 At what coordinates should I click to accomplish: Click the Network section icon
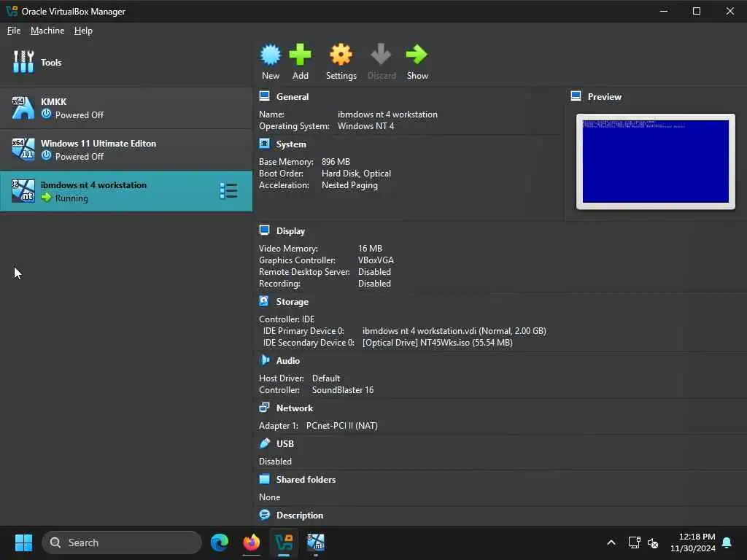coord(264,408)
